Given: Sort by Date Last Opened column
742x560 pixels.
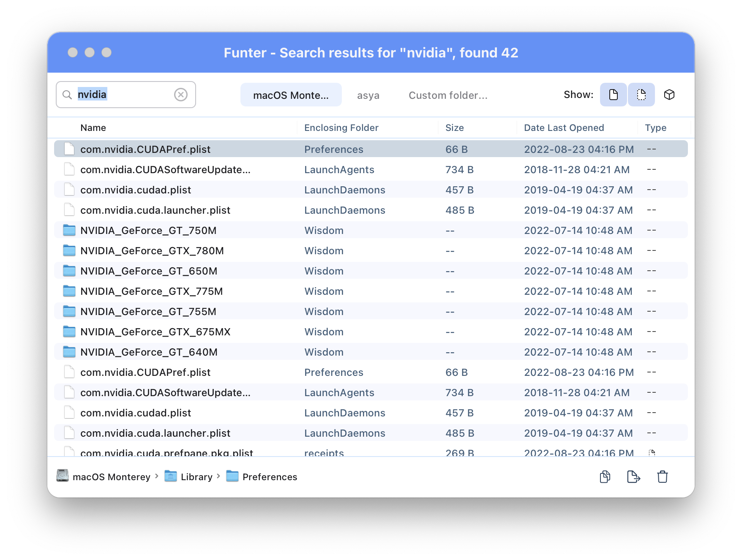Looking at the screenshot, I should click(564, 128).
